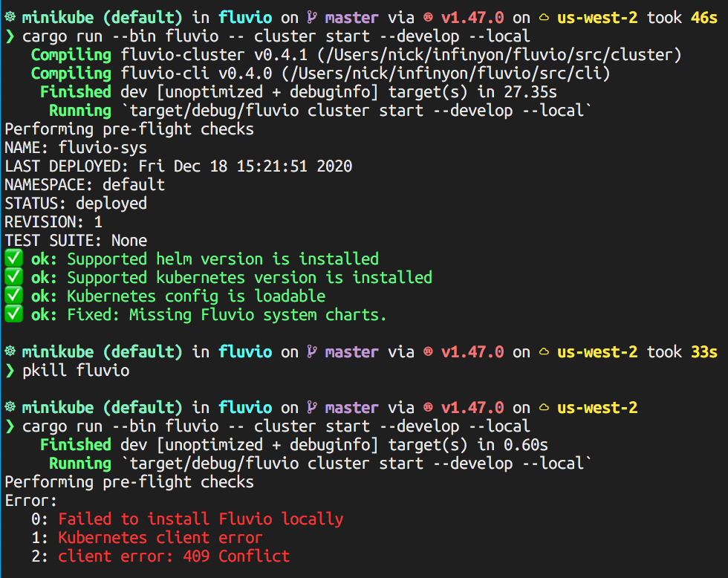Click the minikube gear icon in first prompt
The width and height of the screenshot is (728, 578).
point(10,17)
